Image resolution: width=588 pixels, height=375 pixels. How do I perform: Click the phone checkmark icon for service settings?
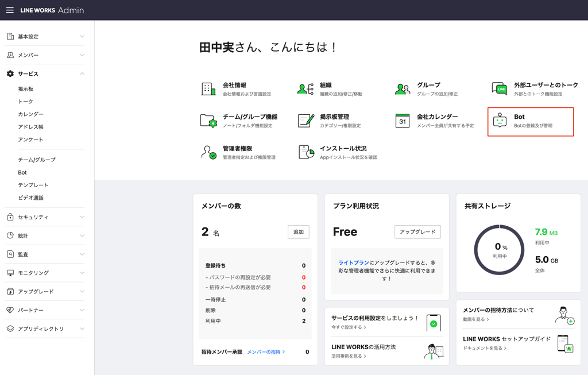click(x=434, y=323)
